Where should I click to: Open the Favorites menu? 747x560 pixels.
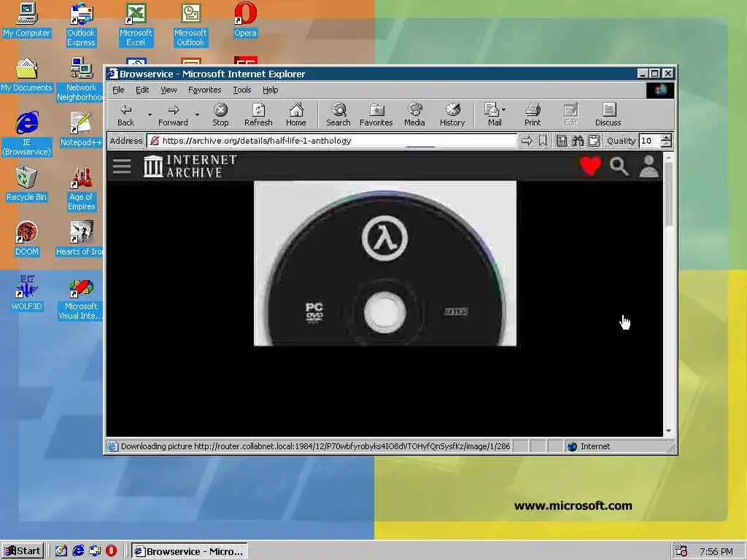205,90
